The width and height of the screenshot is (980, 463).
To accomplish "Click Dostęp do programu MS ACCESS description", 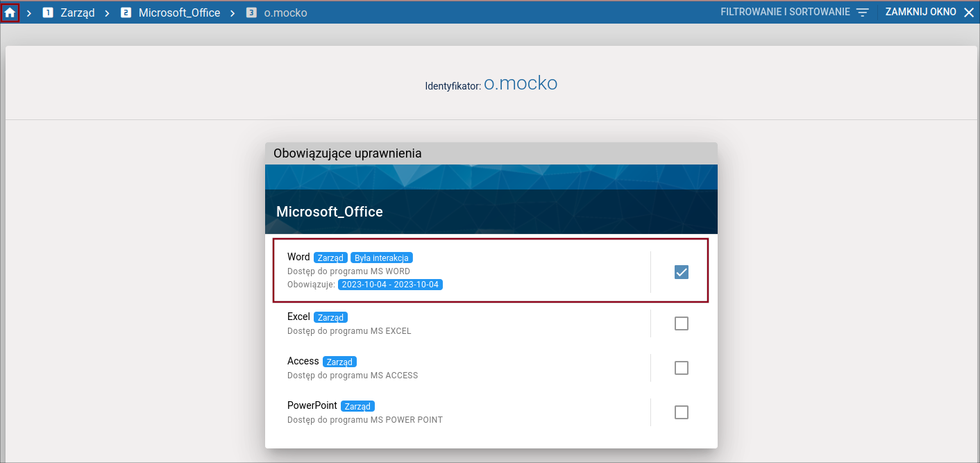I will click(353, 376).
